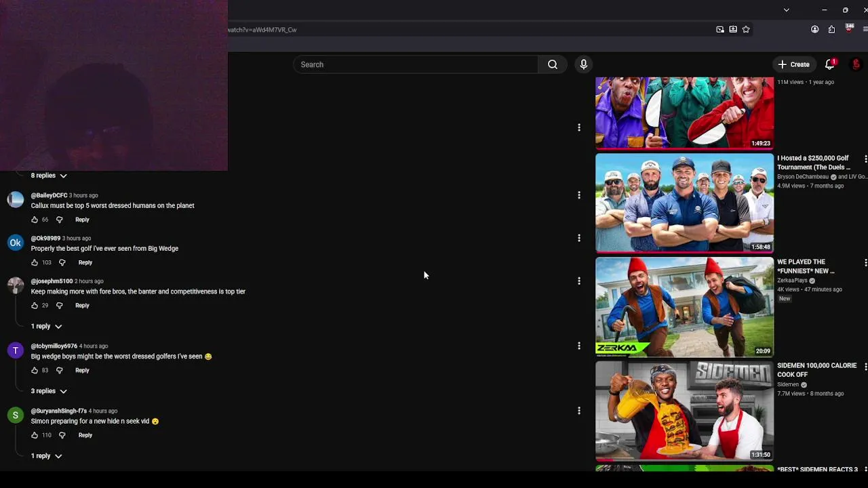This screenshot has height=488, width=868.
Task: Like the @tobymilloy6976 comment
Action: coord(35,370)
